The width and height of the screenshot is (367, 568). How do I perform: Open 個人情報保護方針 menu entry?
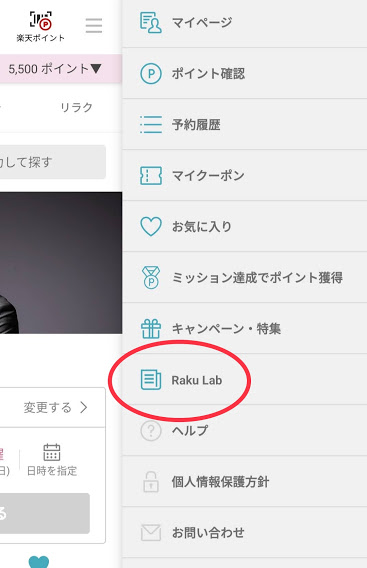[245, 482]
